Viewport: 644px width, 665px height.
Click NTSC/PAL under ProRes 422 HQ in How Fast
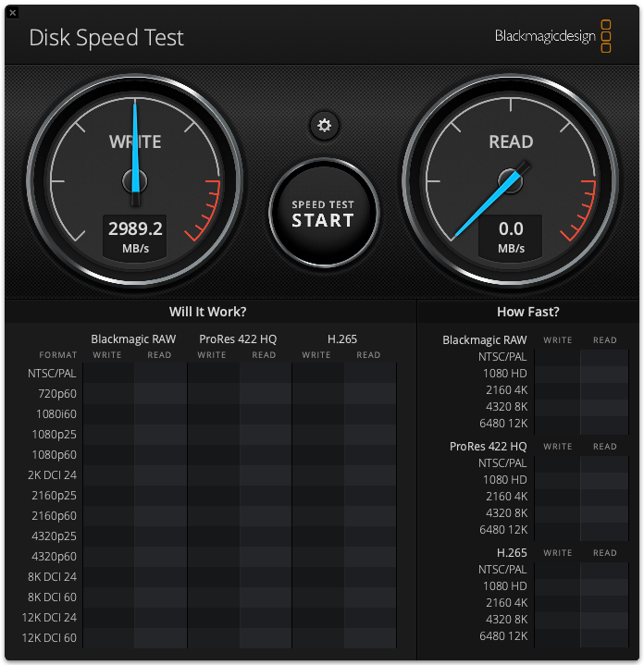click(x=502, y=463)
